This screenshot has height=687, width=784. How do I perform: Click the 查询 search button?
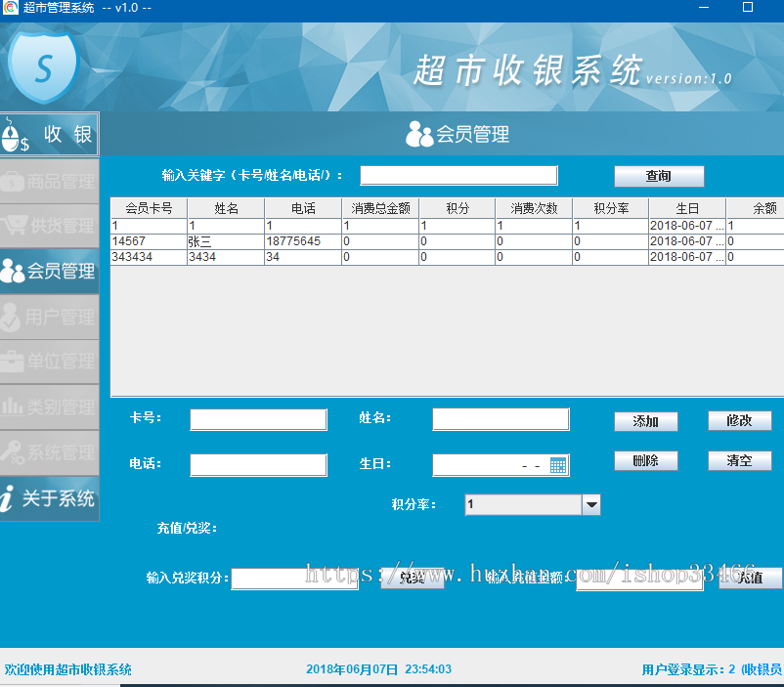[x=659, y=176]
